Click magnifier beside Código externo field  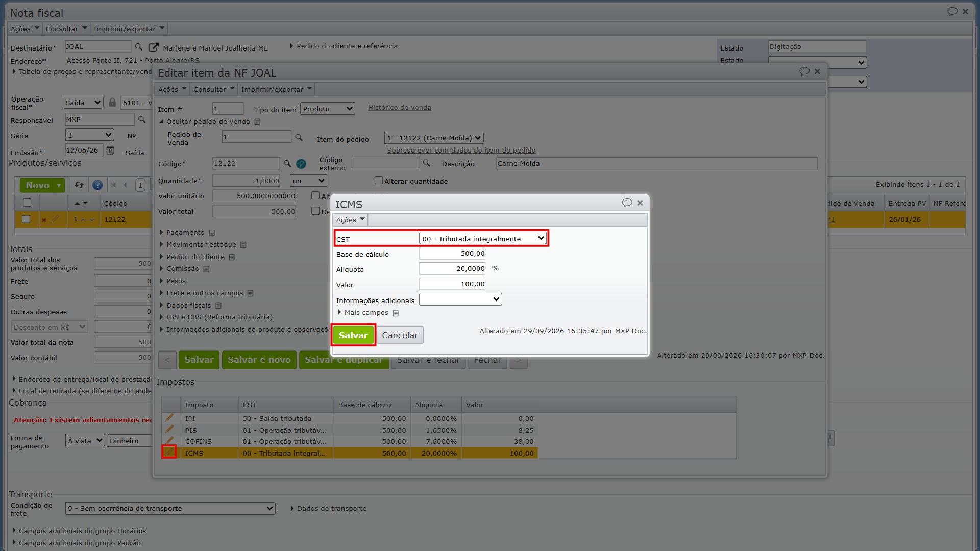(x=426, y=163)
